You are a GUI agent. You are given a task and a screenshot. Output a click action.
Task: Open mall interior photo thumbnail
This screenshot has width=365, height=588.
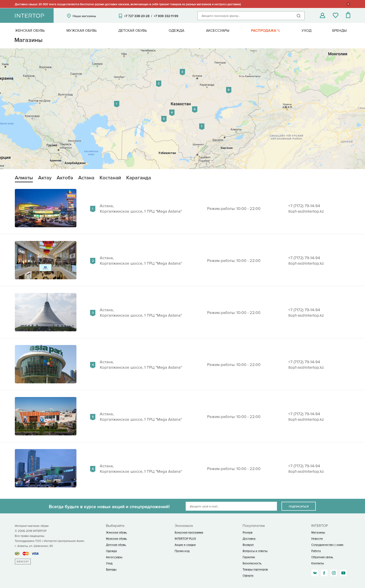point(46,260)
